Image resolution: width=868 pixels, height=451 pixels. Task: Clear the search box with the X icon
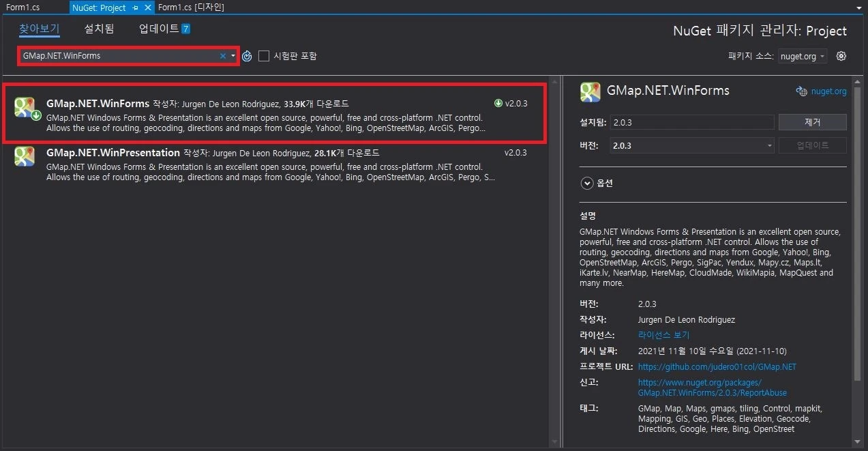(222, 56)
